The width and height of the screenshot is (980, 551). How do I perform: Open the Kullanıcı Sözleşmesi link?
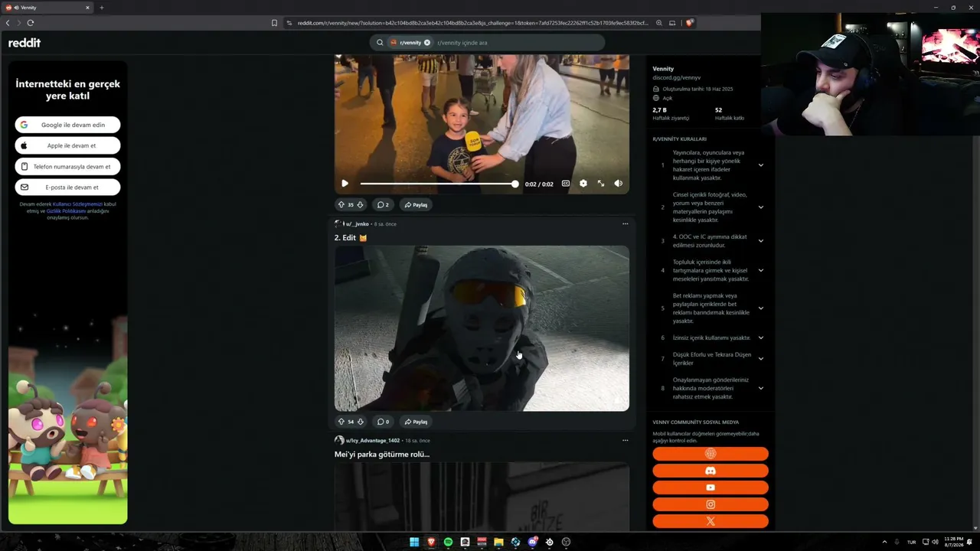tap(77, 204)
